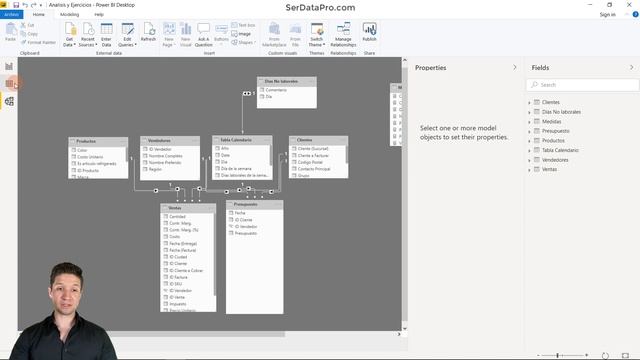This screenshot has height=360, width=640.
Task: Select the Clientes table header in diagram
Action: 318,140
